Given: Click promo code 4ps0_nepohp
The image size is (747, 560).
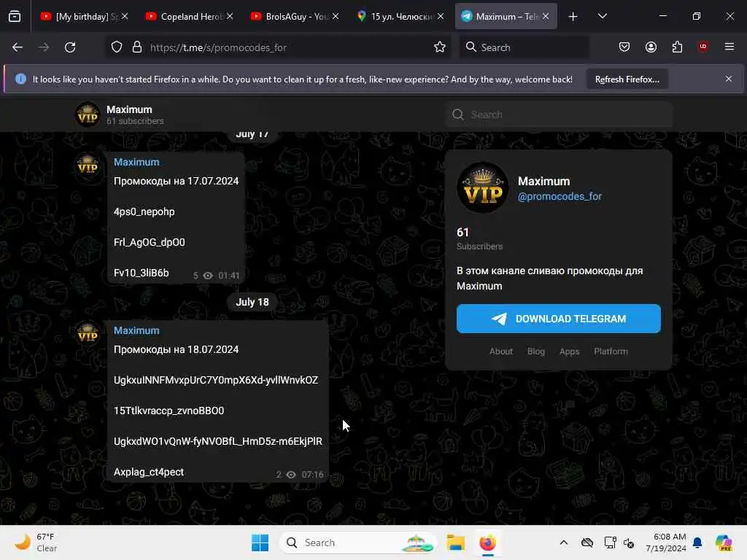Looking at the screenshot, I should pyautogui.click(x=144, y=211).
